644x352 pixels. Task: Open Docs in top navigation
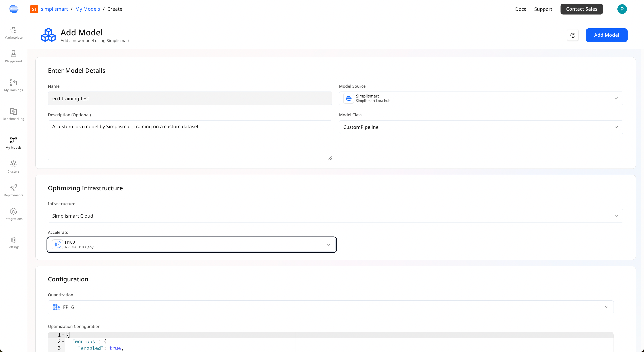point(520,9)
